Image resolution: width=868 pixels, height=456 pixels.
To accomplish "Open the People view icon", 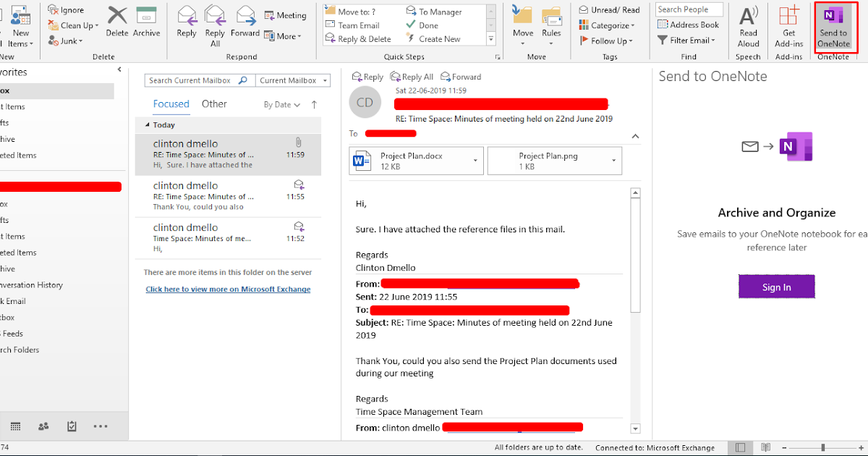I will pyautogui.click(x=43, y=426).
